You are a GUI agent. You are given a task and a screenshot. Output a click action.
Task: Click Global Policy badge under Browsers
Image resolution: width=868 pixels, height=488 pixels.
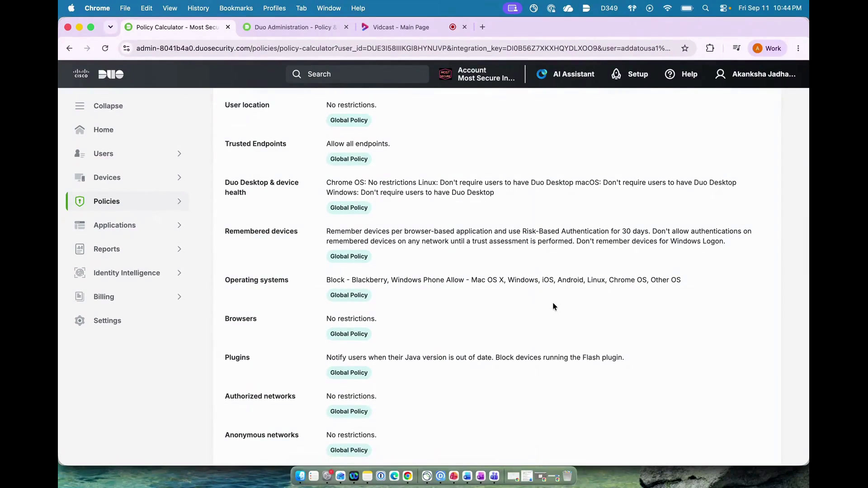pos(349,334)
